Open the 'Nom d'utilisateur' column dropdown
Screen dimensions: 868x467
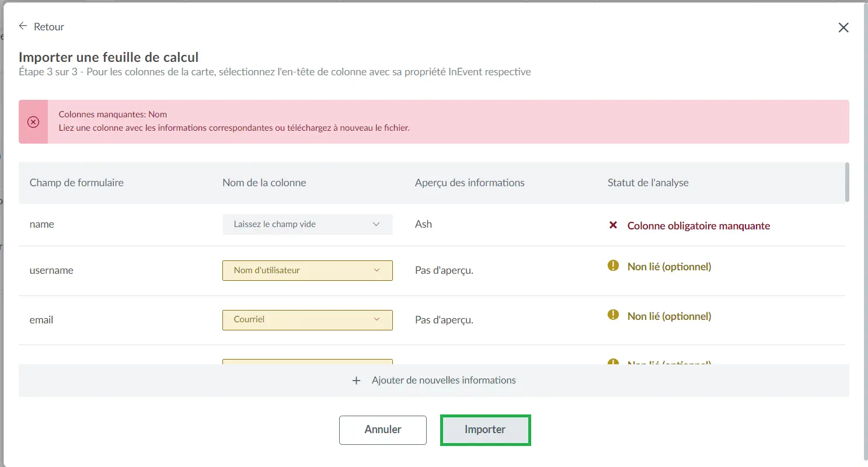point(308,270)
